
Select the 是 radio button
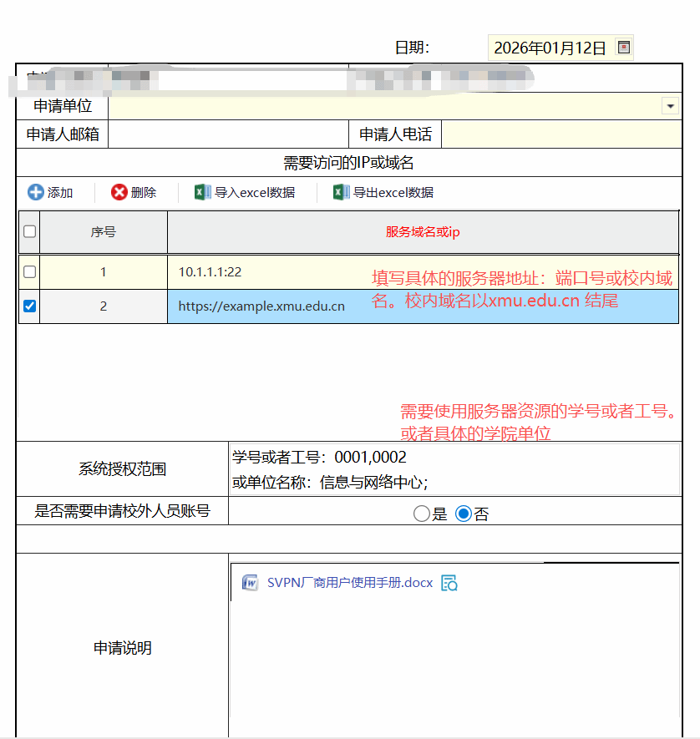(421, 514)
